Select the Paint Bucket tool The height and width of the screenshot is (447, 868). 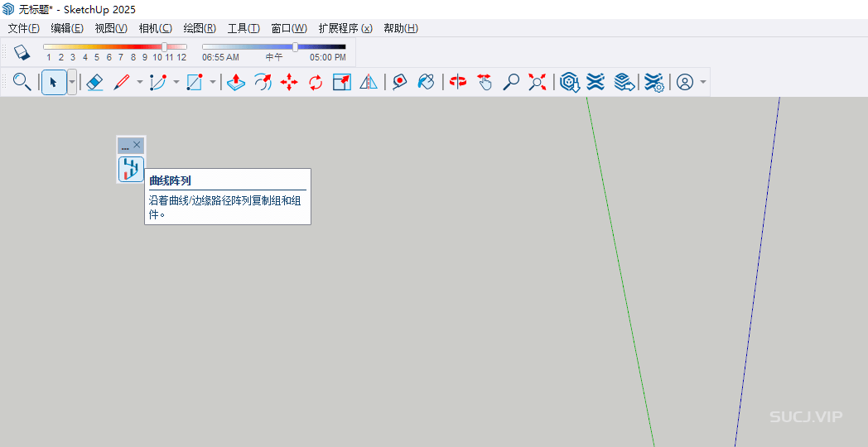point(426,83)
